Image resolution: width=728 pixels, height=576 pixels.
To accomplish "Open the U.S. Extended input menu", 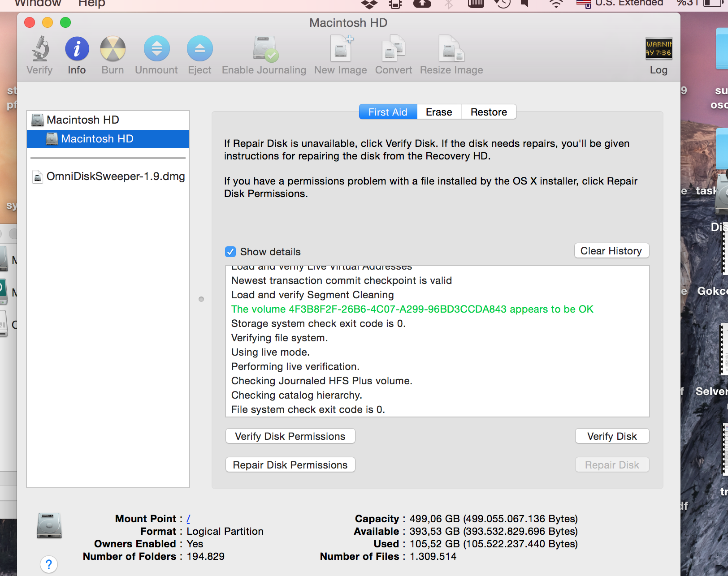I will tap(620, 4).
